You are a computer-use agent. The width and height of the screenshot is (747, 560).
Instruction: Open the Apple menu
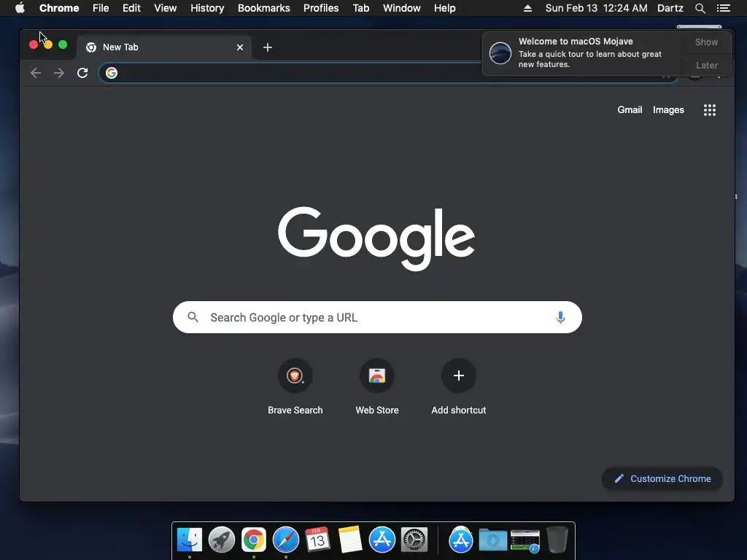(x=20, y=8)
